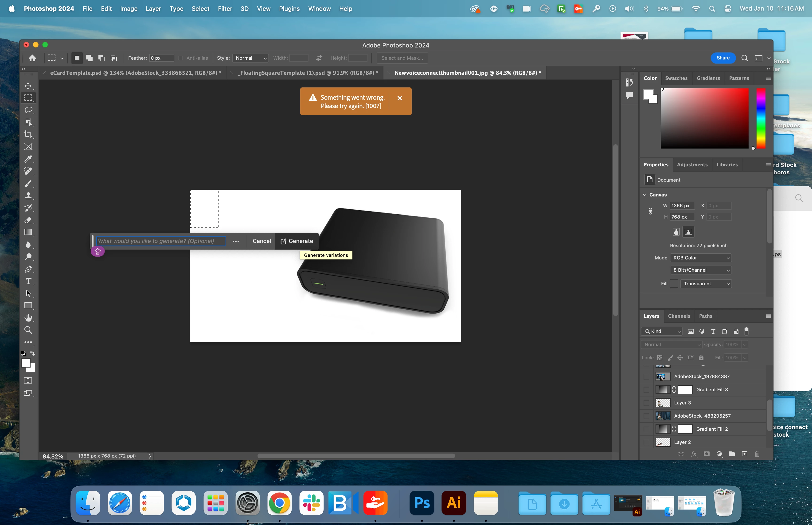This screenshot has height=525, width=812.
Task: Select the Pen tool
Action: click(x=28, y=269)
